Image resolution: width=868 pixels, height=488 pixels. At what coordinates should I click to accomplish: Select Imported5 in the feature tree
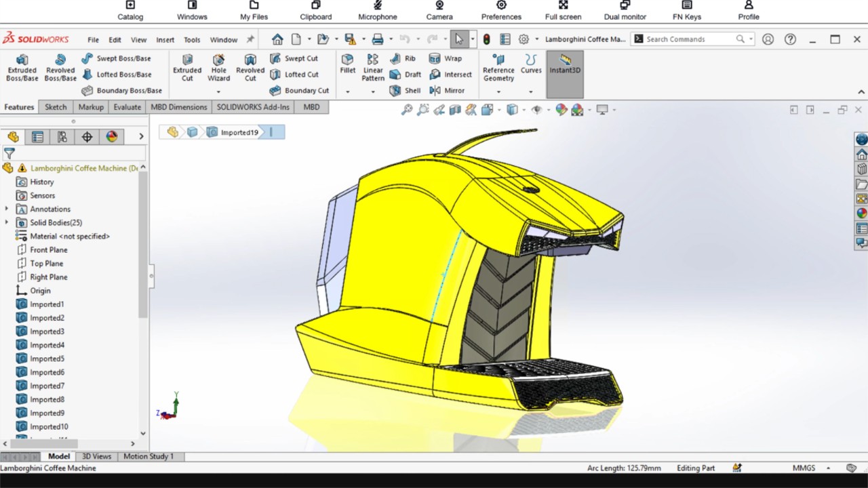pyautogui.click(x=47, y=359)
